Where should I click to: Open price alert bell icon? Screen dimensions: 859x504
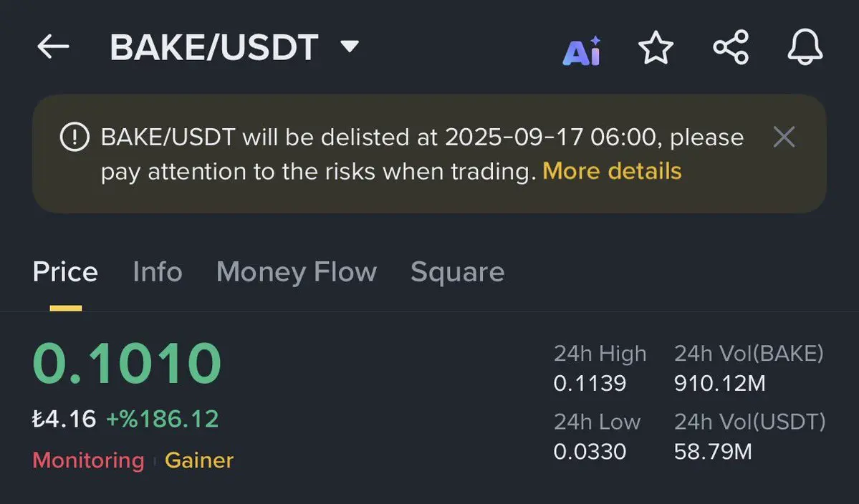point(805,47)
